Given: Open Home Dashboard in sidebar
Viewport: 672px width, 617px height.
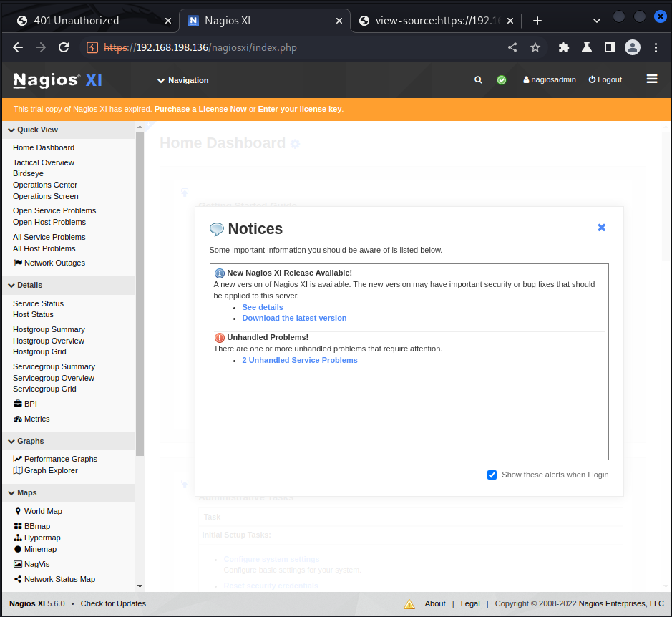Looking at the screenshot, I should (44, 147).
